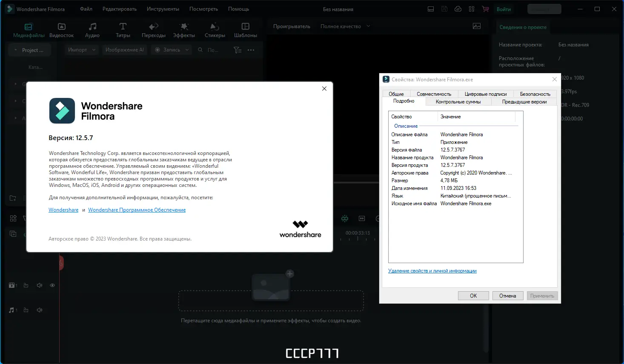Screen dimensions: 624x364
Task: Click the zoom-to-fit timeline icon
Action: (x=362, y=218)
